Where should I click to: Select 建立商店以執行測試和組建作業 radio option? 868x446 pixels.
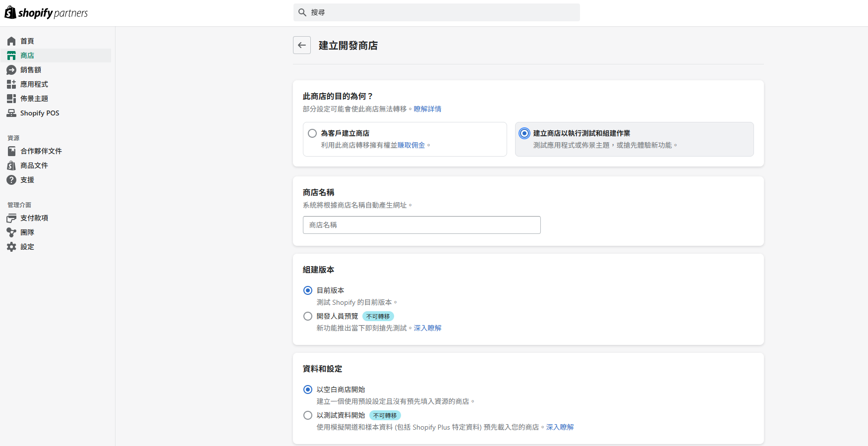click(524, 133)
